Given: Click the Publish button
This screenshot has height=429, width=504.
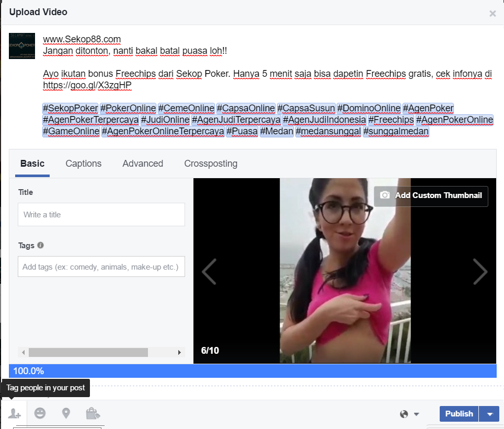Looking at the screenshot, I should [x=459, y=414].
